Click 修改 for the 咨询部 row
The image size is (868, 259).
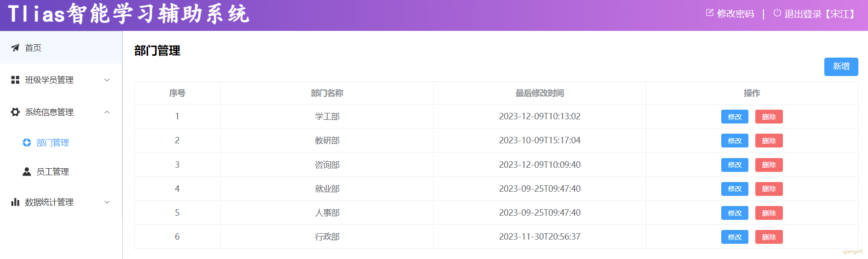pyautogui.click(x=735, y=165)
